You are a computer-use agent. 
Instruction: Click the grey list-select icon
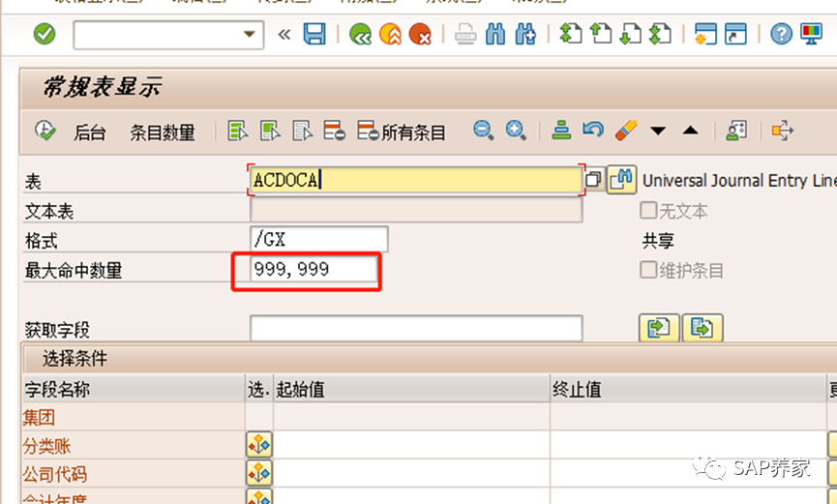[303, 131]
